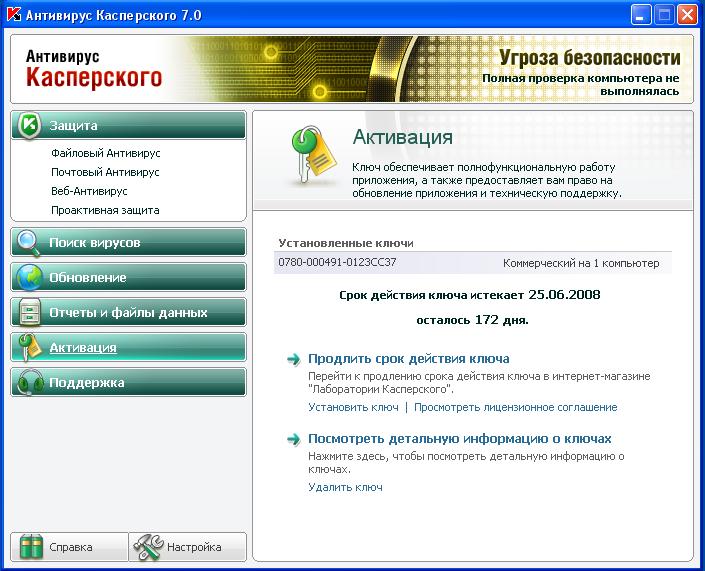Open the Поддержка section
This screenshot has width=705, height=571.
click(x=129, y=383)
